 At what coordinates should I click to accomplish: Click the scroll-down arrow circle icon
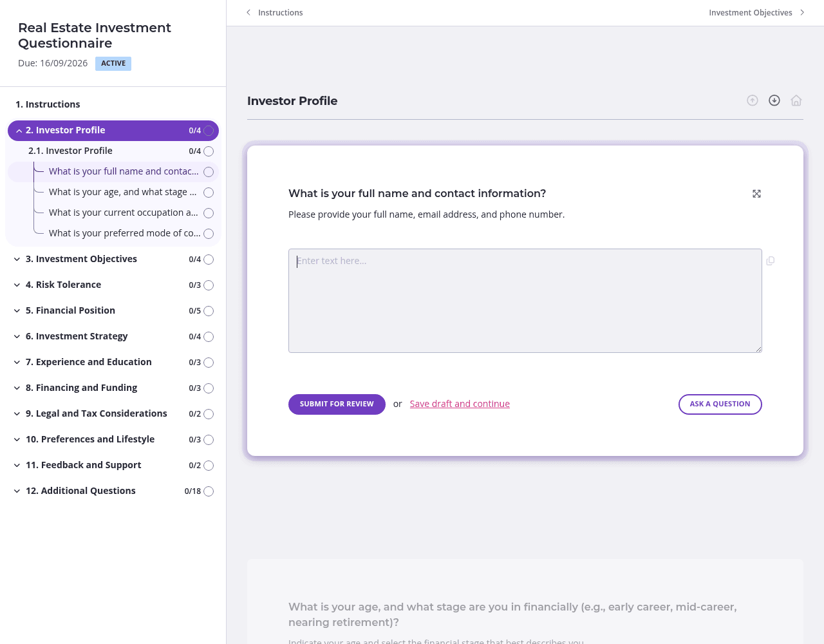point(774,100)
